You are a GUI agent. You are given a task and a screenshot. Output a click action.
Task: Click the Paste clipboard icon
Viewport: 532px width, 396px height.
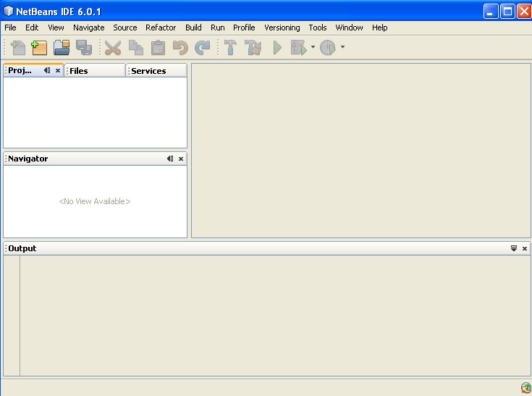pos(158,47)
